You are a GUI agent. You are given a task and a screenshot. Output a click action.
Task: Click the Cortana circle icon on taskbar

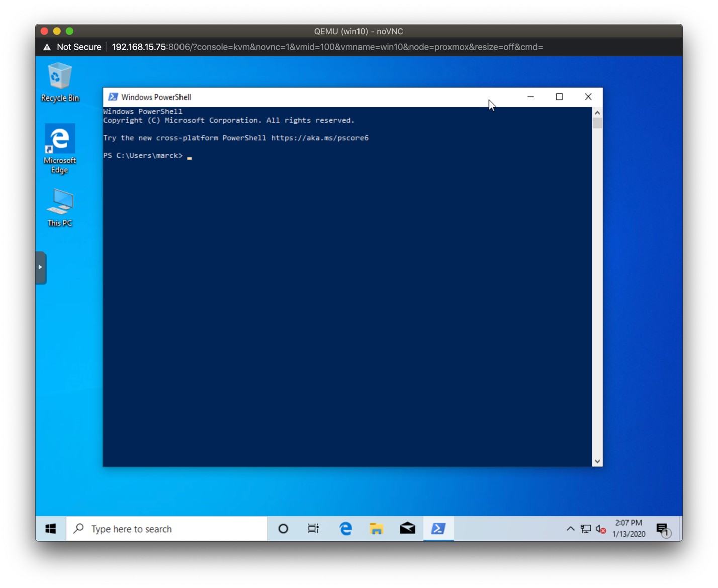283,529
